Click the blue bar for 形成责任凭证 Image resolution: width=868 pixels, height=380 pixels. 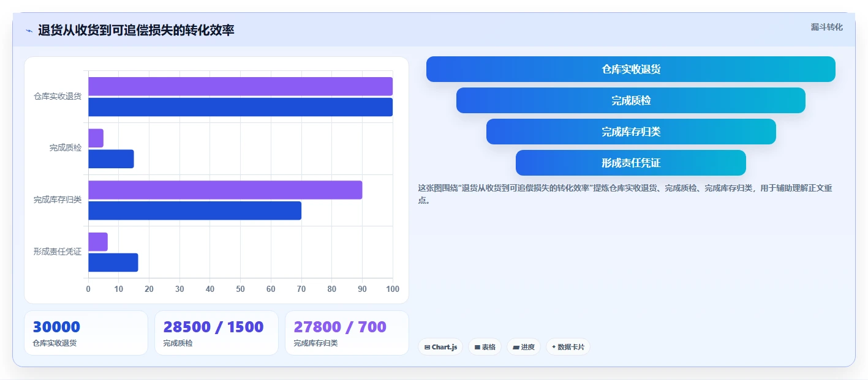tap(113, 263)
